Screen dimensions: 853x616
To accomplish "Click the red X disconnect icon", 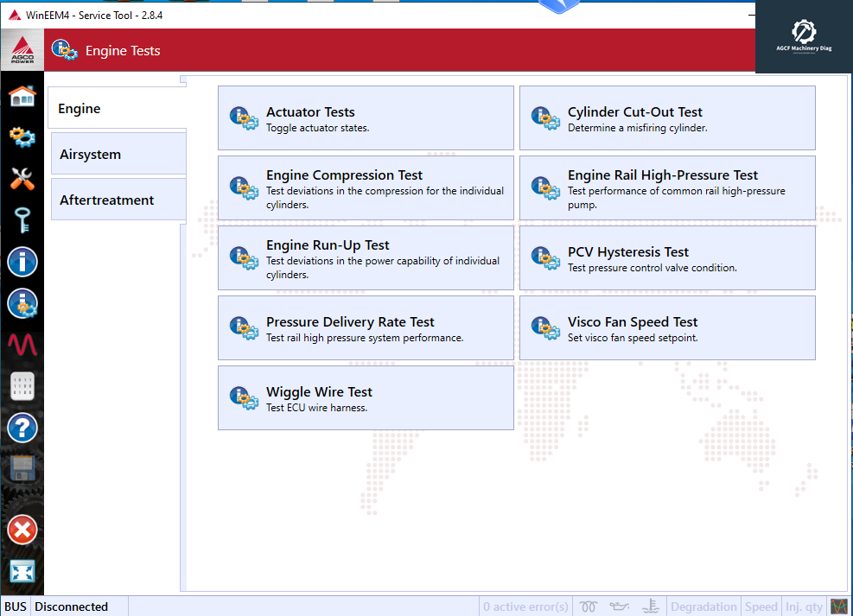I will 22,530.
